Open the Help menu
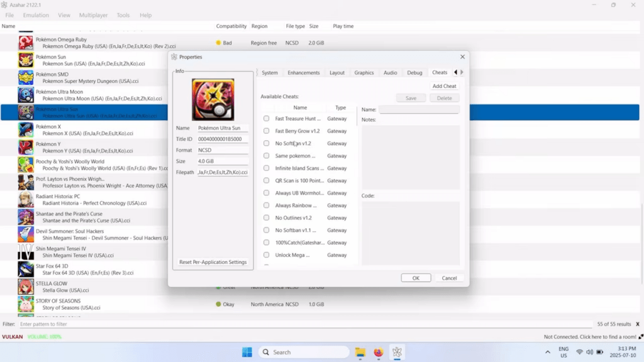 tap(145, 15)
